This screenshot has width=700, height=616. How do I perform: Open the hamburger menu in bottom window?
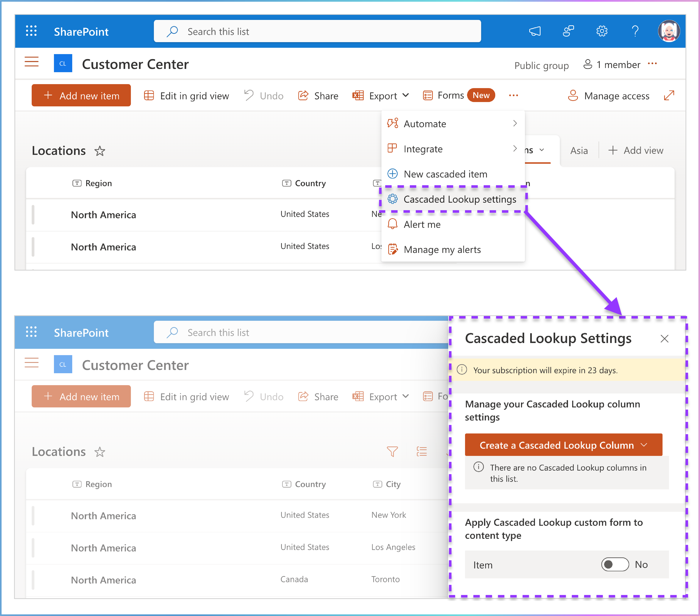tap(31, 363)
